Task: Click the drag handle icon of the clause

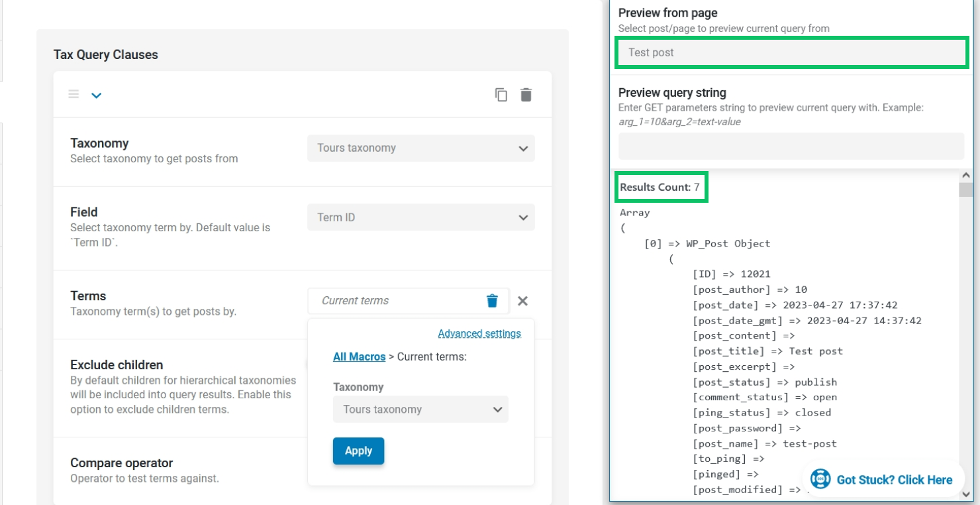Action: (x=73, y=94)
